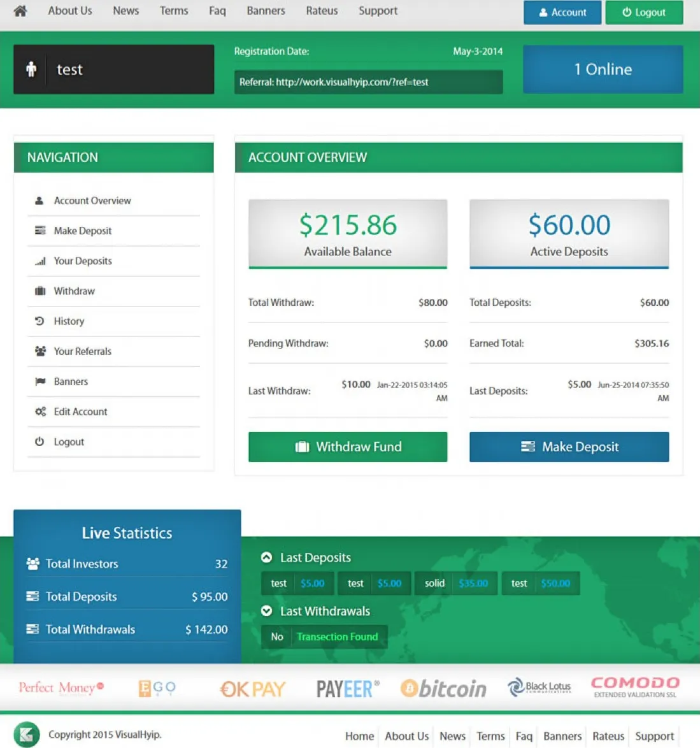
Task: Click registration date May-3-2014
Action: (478, 51)
